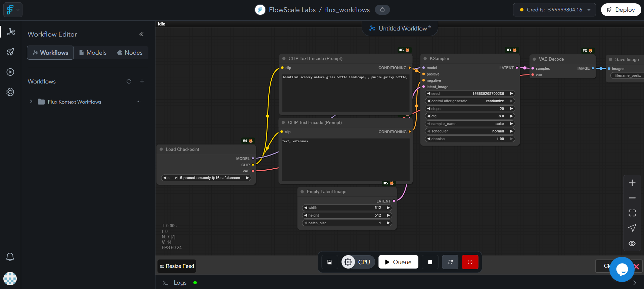Fit the canvas view to screen
644x289 pixels.
(632, 213)
